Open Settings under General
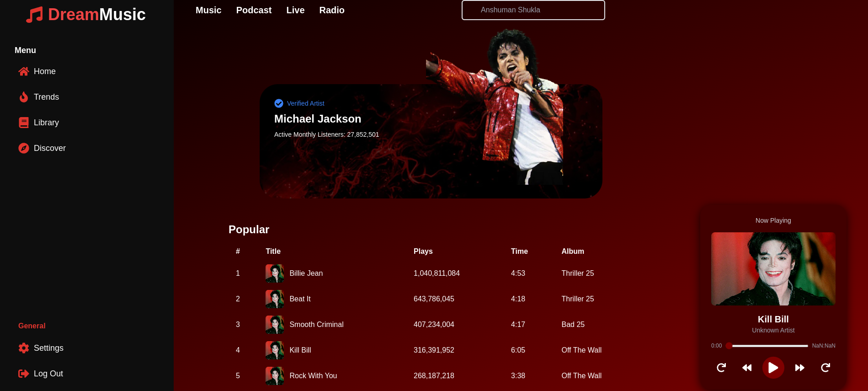The image size is (868, 391). tap(48, 348)
